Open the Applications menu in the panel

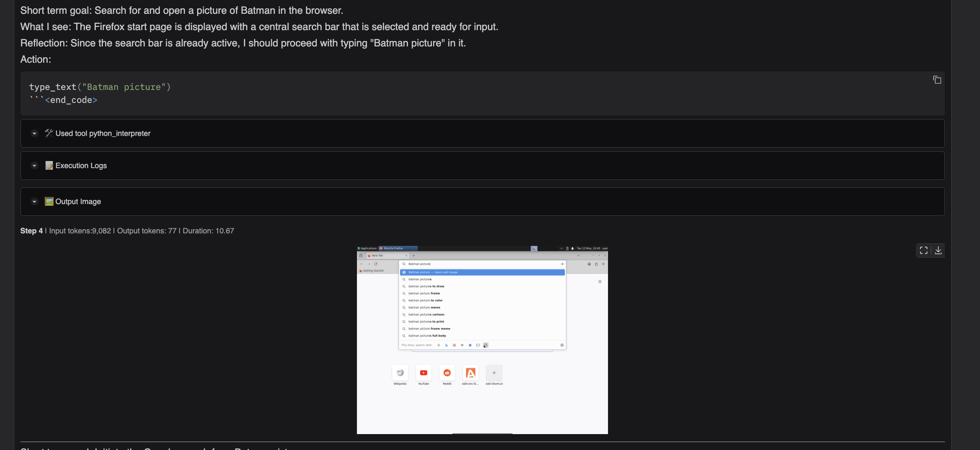click(x=367, y=248)
